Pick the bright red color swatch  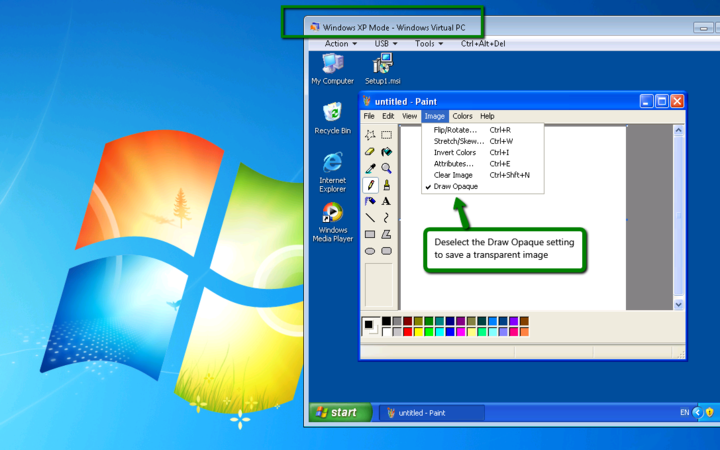(x=408, y=332)
